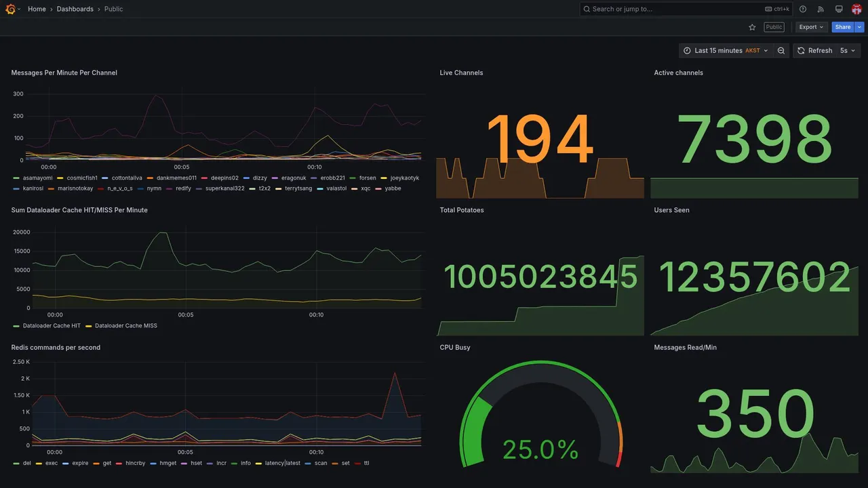
Task: Click the Grafana logo icon
Action: click(x=10, y=9)
